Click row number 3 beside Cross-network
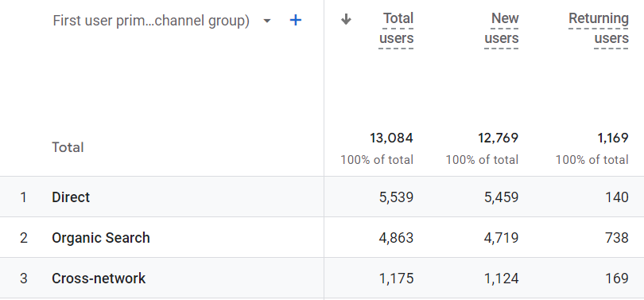644x300 pixels. click(24, 279)
